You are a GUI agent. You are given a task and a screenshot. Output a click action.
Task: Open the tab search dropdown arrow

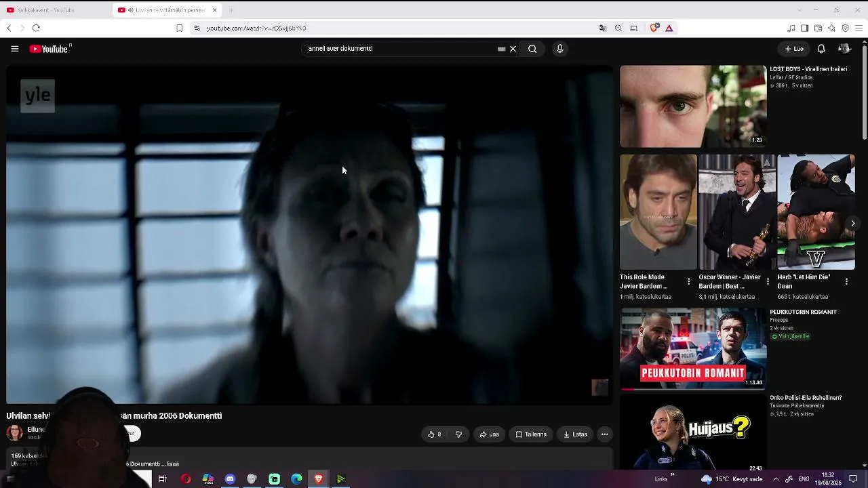pyautogui.click(x=800, y=10)
